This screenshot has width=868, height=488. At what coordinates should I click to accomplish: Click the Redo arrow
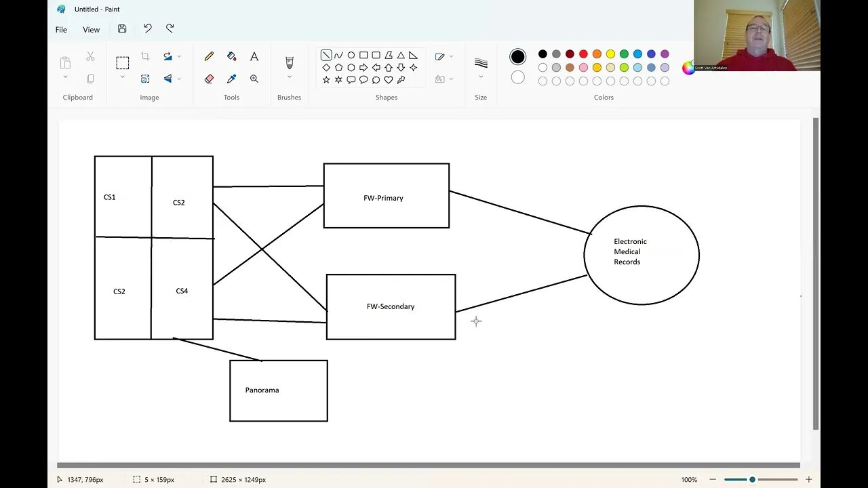point(170,28)
